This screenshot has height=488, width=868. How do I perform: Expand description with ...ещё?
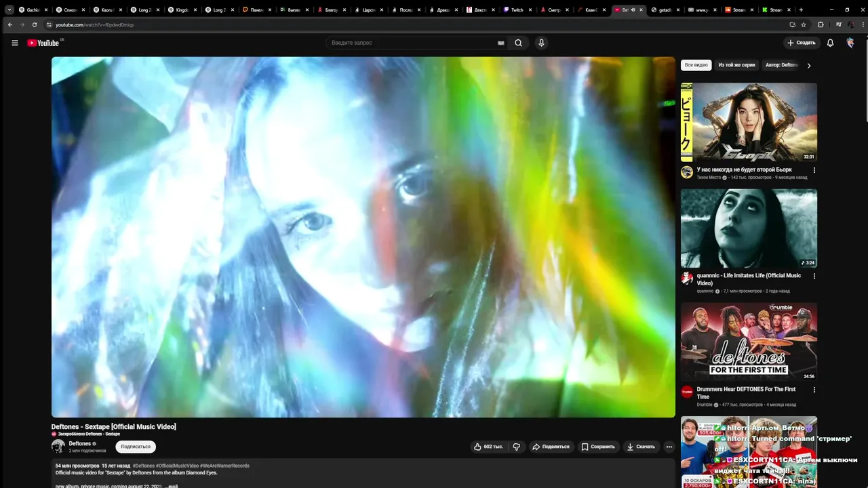click(x=172, y=486)
